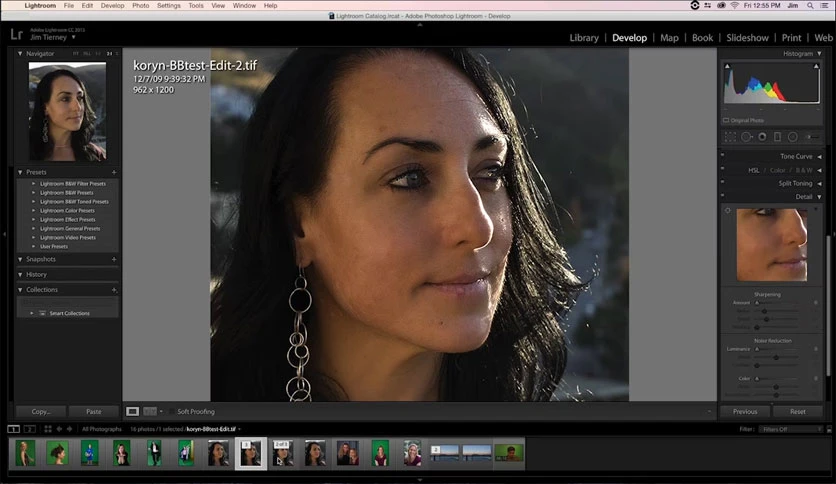The height and width of the screenshot is (484, 836).
Task: Toggle the Tone Curve panel on/off switch
Action: pyautogui.click(x=722, y=155)
